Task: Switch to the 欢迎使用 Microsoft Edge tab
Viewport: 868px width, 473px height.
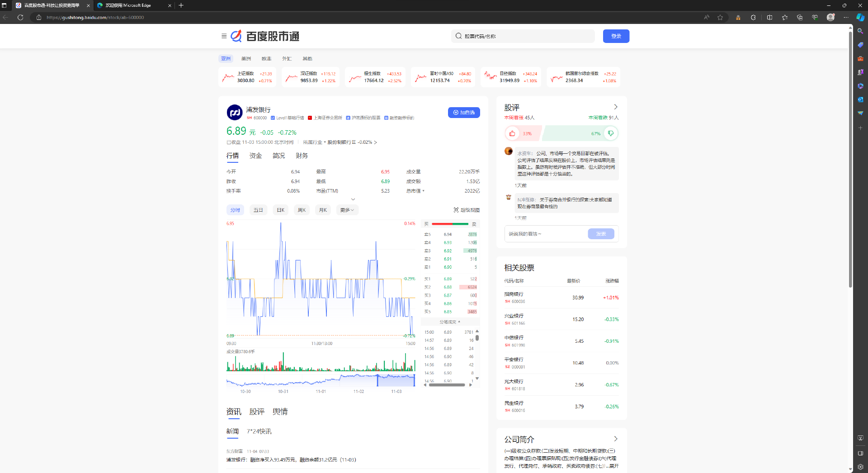Action: [133, 5]
